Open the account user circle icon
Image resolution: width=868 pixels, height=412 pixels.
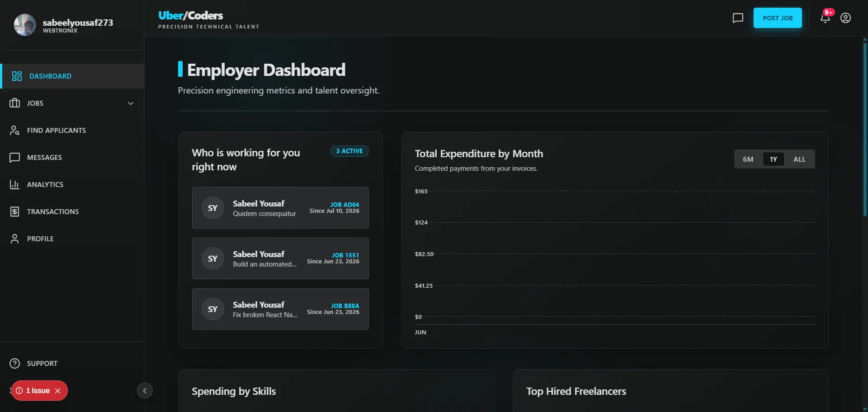coord(845,18)
